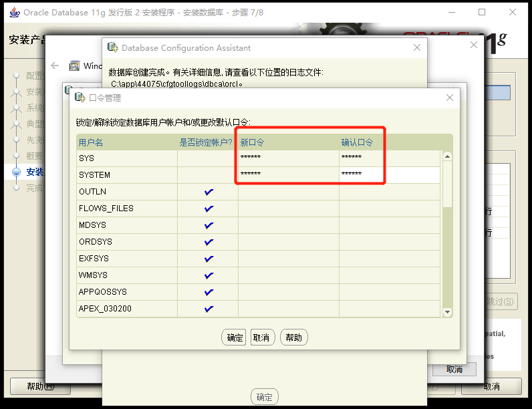Viewport: 532px width, 409px height.
Task: Click the user table vertical scrollbar thumb
Action: click(447, 184)
